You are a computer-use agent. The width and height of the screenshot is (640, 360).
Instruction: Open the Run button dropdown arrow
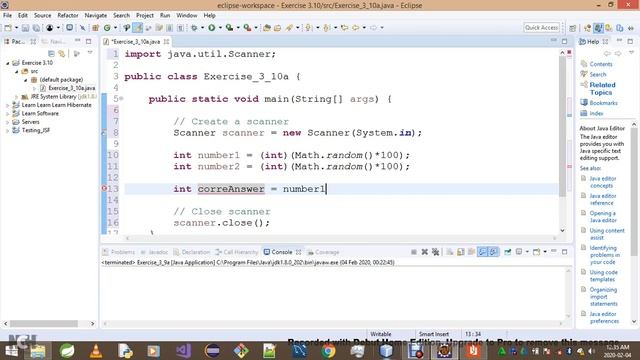220,28
